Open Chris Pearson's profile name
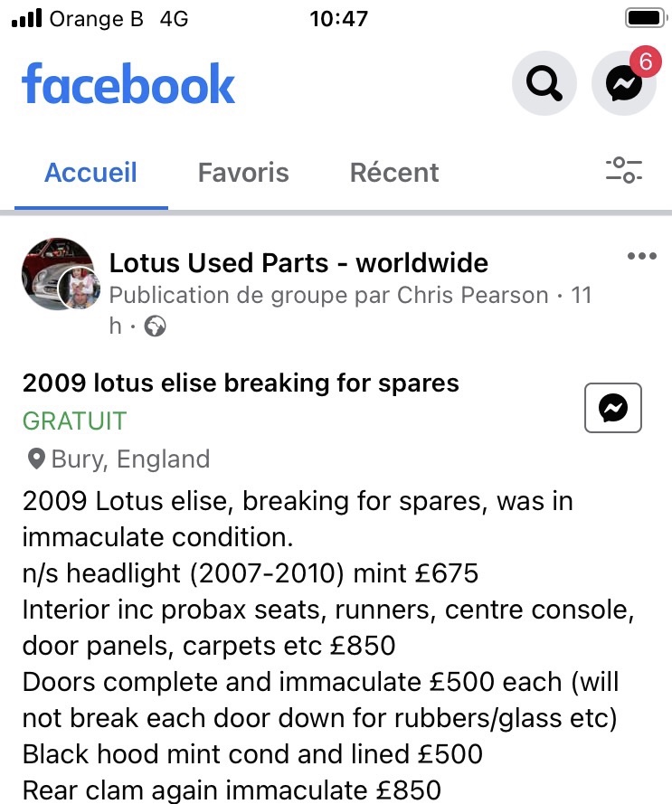This screenshot has height=804, width=672. point(475,296)
